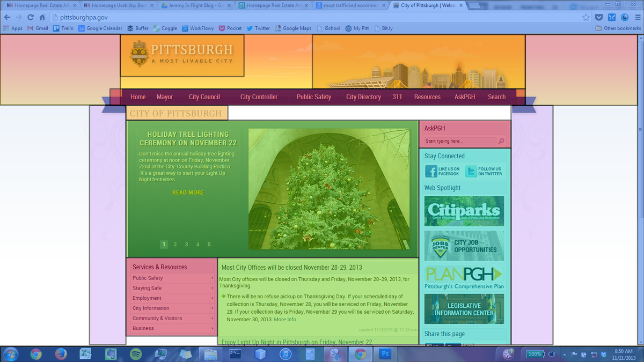Click Home in the navigation bar
The width and height of the screenshot is (644, 362).
point(138,97)
